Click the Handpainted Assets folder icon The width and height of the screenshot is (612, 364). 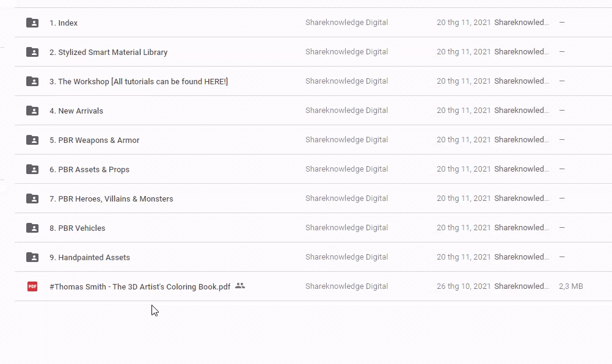click(32, 257)
